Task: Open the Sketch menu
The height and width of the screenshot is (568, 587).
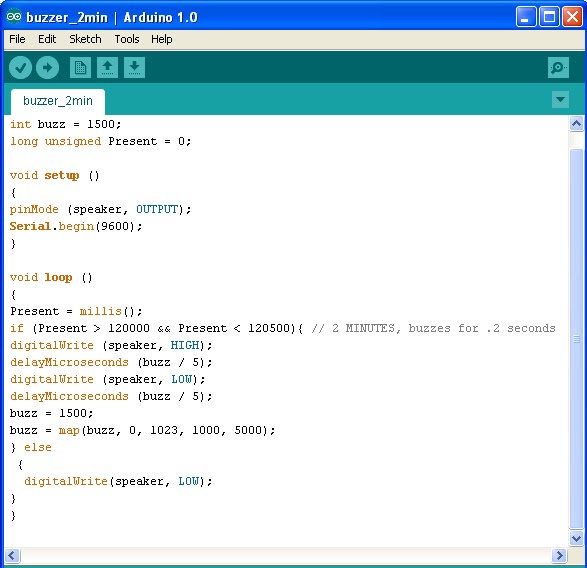Action: click(x=85, y=39)
